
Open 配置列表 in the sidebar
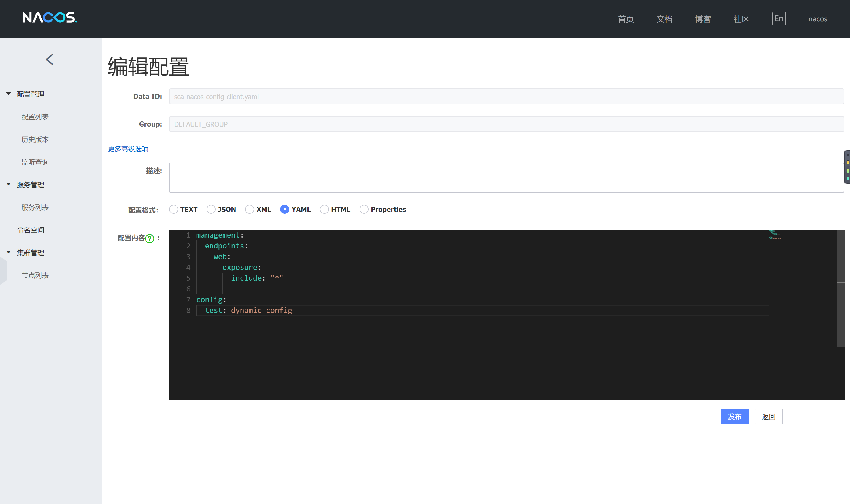coord(35,117)
